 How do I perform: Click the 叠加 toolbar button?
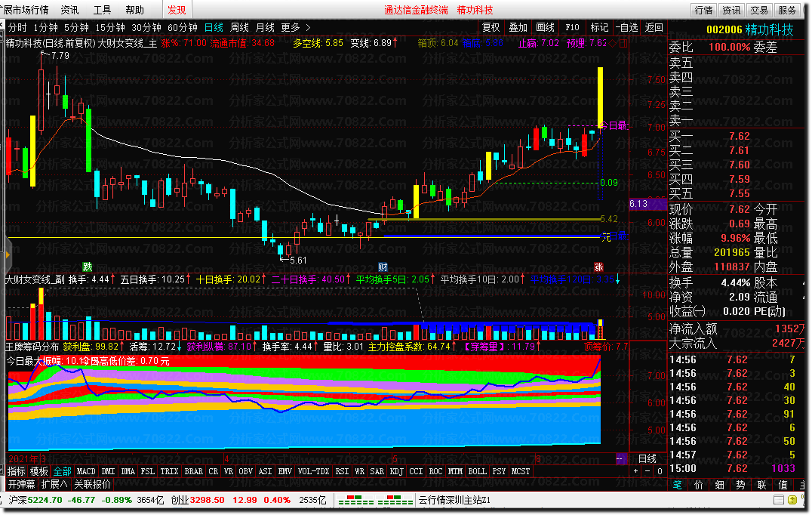(518, 27)
